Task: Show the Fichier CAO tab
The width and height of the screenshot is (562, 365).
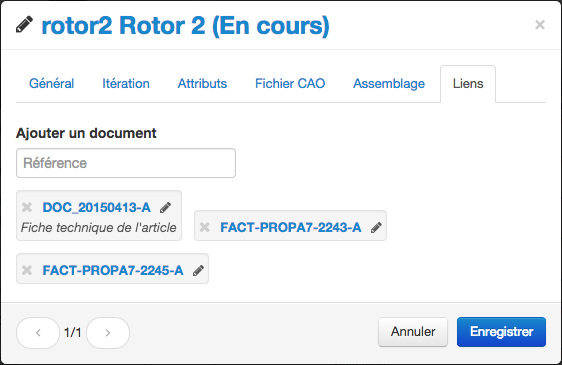Action: tap(290, 84)
